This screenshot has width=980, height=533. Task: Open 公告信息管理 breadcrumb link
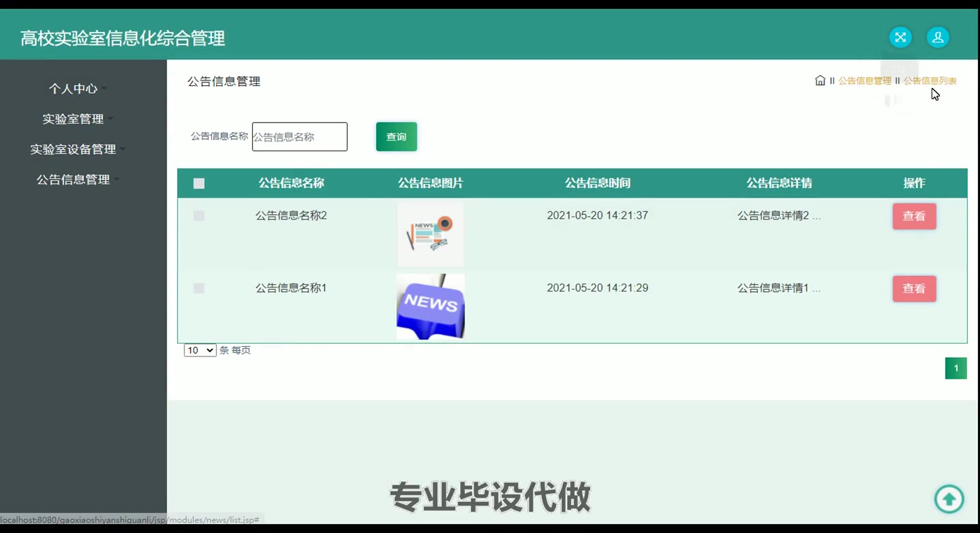pos(865,80)
